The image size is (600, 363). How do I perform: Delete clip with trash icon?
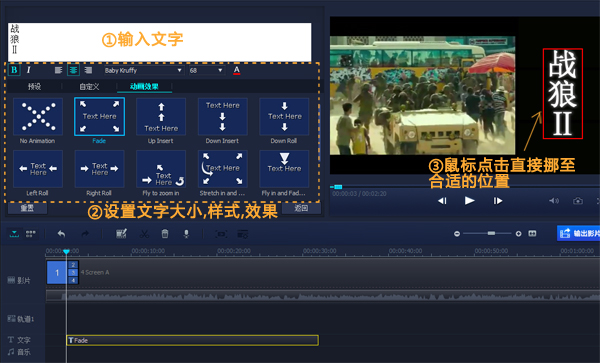[x=165, y=234]
